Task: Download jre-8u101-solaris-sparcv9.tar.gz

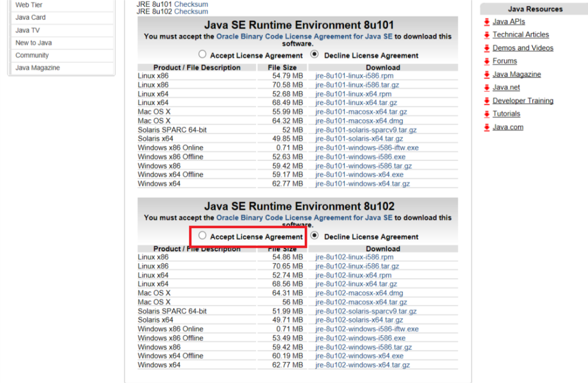Action: coord(366,130)
